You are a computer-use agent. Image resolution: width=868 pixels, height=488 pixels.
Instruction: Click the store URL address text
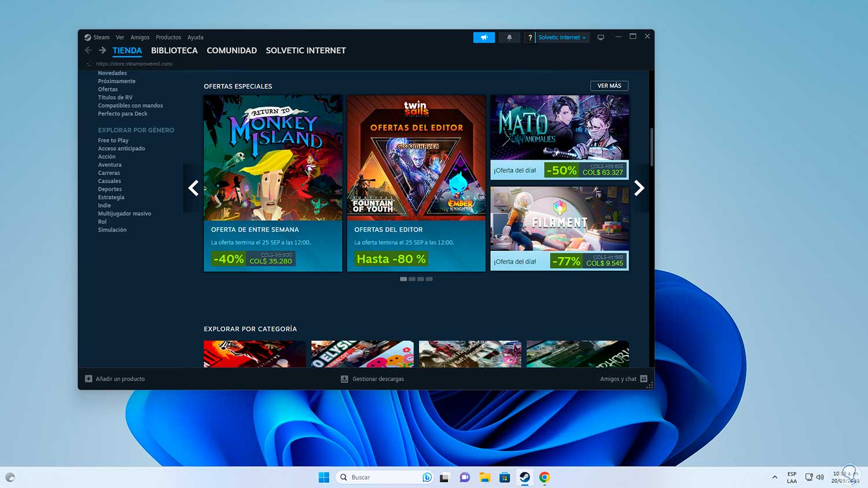click(x=134, y=64)
